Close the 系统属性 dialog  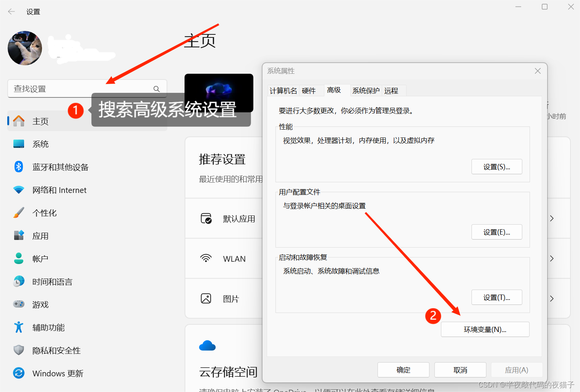(x=538, y=71)
